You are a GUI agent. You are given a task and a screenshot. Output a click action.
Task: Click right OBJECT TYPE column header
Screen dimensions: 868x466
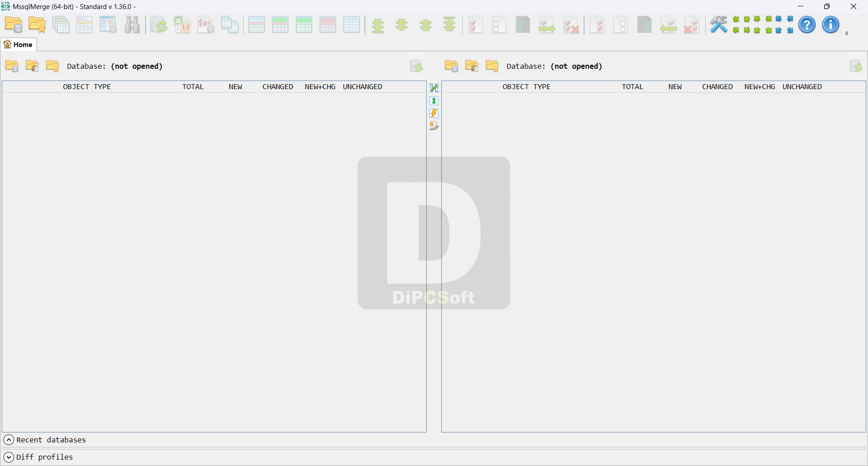pyautogui.click(x=526, y=87)
